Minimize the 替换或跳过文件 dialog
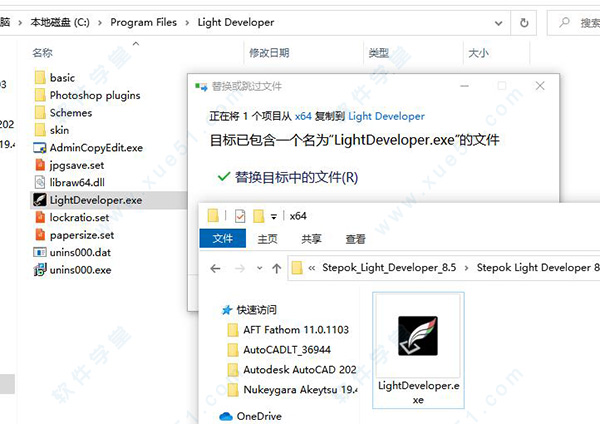600x424 pixels. pos(465,86)
